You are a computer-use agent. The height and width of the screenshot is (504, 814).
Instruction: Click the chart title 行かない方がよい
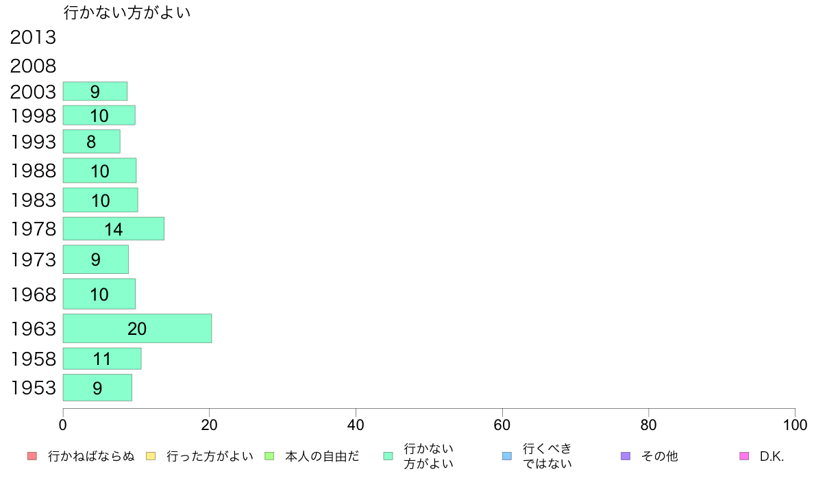click(127, 12)
